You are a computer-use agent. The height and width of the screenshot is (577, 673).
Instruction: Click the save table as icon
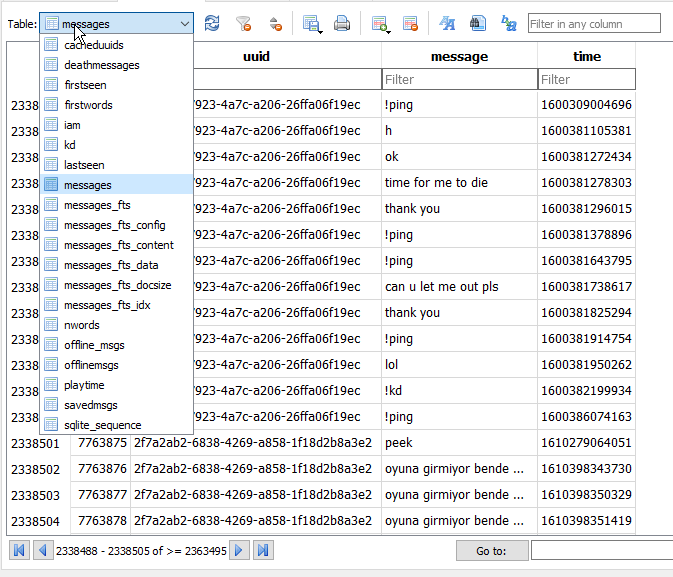311,23
